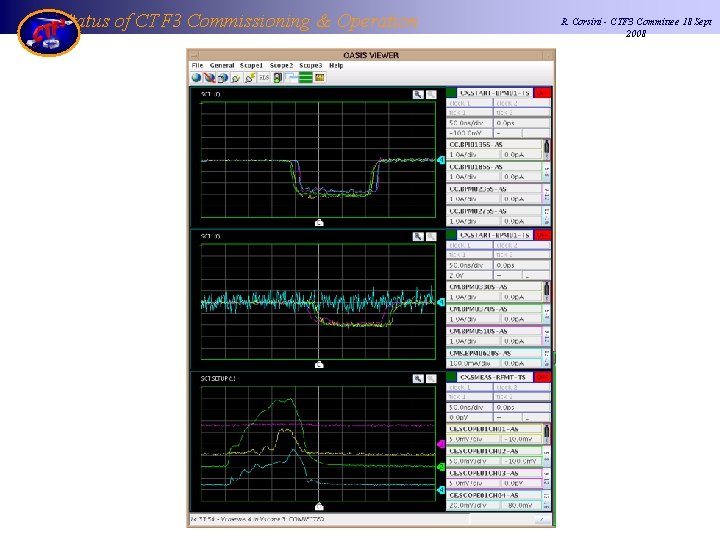The height and width of the screenshot is (540, 720).
Task: Click green status square of middle scope
Action: coord(451,235)
